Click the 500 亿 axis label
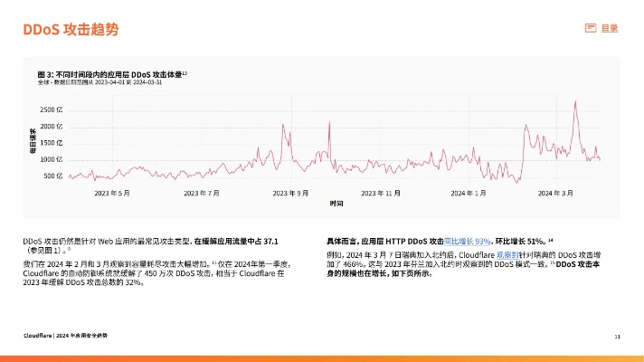 click(x=53, y=176)
